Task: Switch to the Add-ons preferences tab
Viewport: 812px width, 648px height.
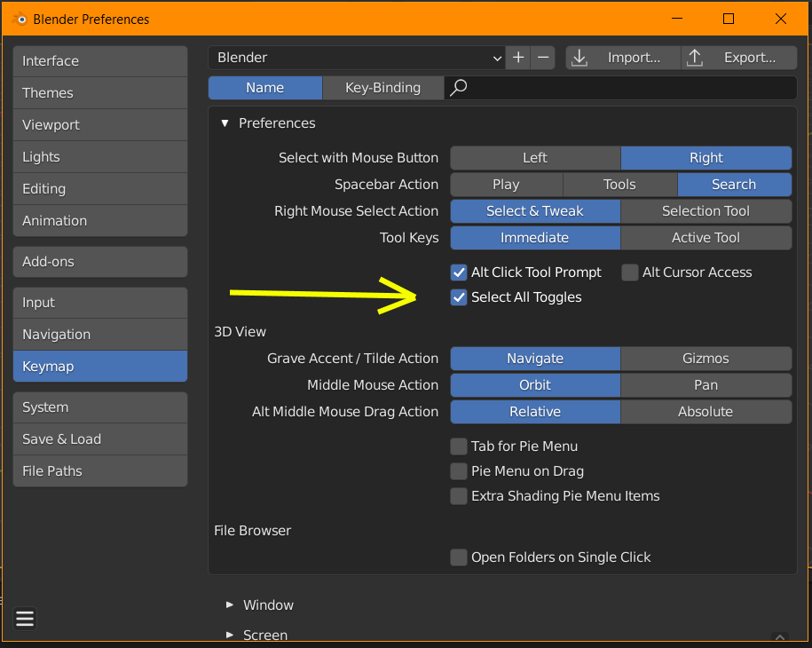Action: click(x=100, y=262)
